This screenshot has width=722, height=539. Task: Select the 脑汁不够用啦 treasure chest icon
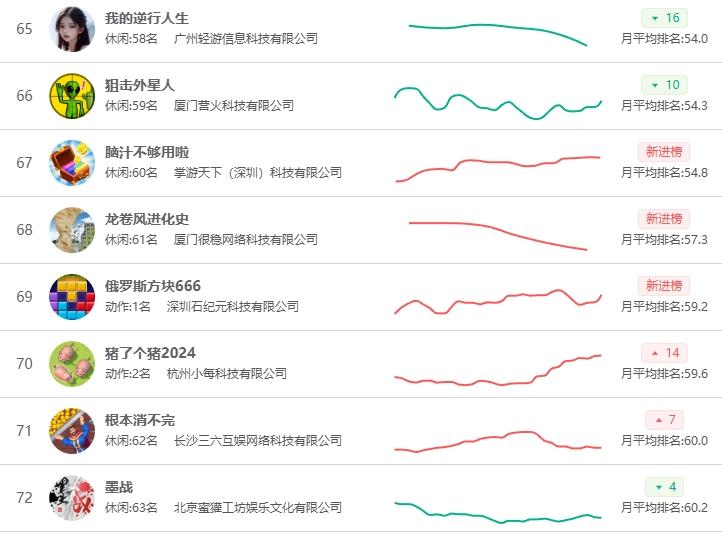[72, 163]
